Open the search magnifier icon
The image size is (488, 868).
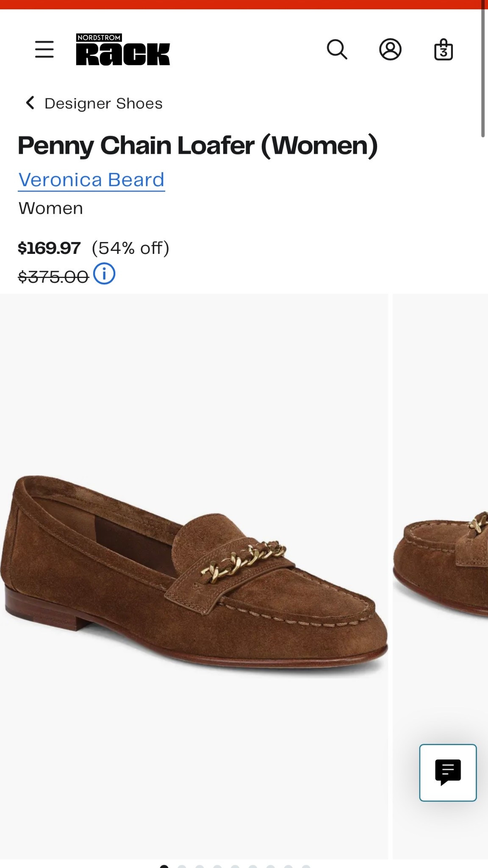tap(337, 50)
